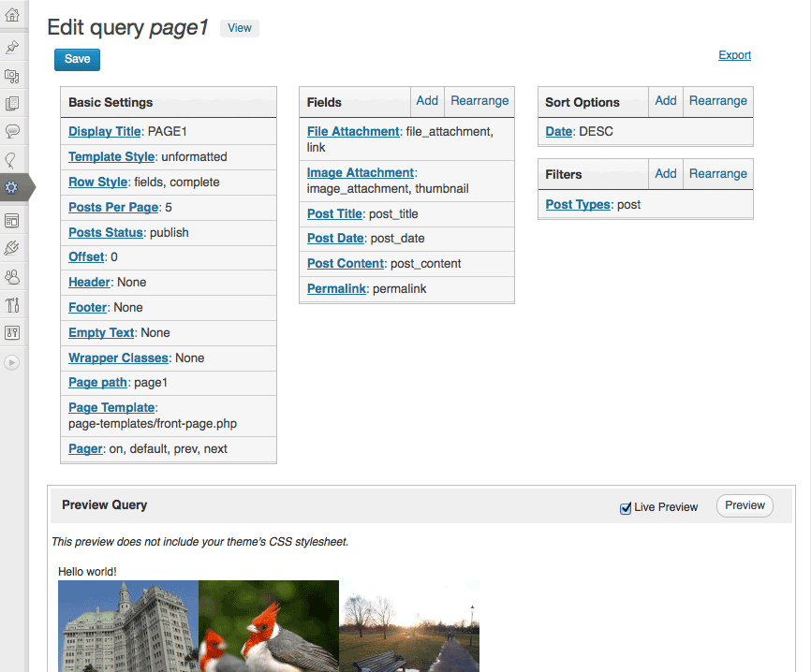Image resolution: width=811 pixels, height=672 pixels.
Task: Open Pages icon in sidebar
Action: 12,103
